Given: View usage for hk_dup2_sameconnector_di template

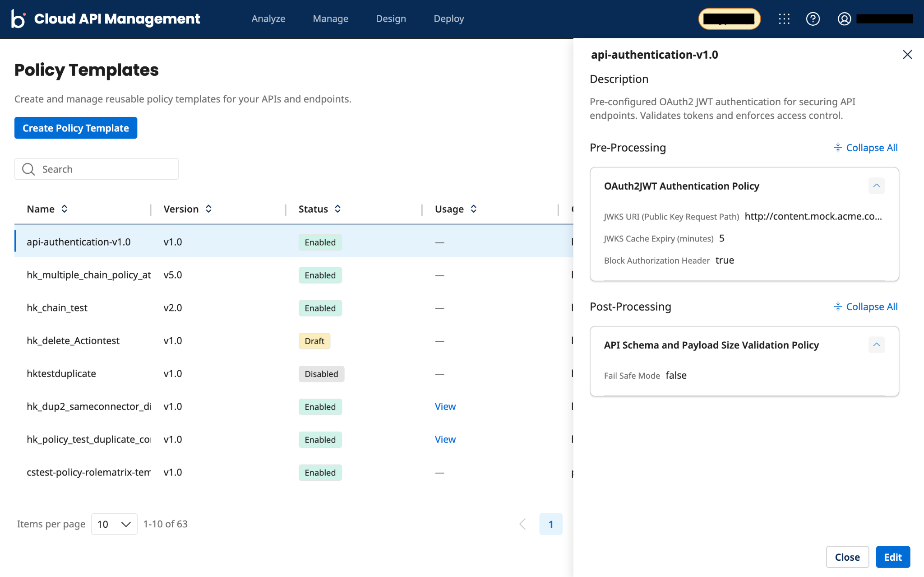Looking at the screenshot, I should tap(445, 406).
